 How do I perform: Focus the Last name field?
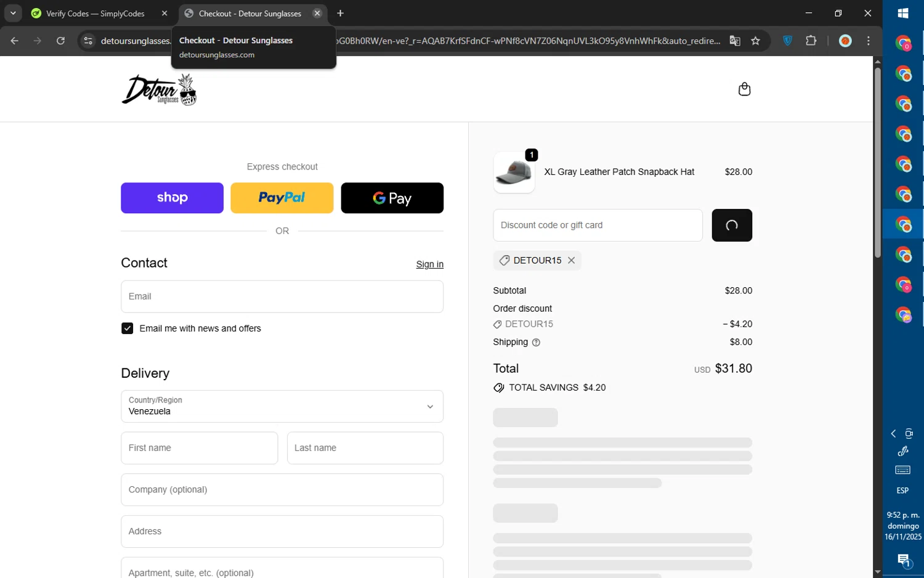365,449
